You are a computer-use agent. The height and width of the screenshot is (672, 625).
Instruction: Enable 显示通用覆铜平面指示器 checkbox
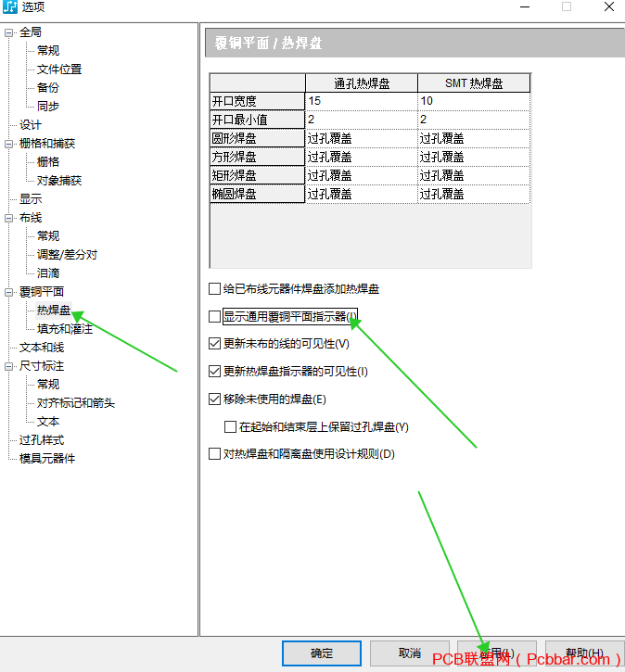click(214, 317)
